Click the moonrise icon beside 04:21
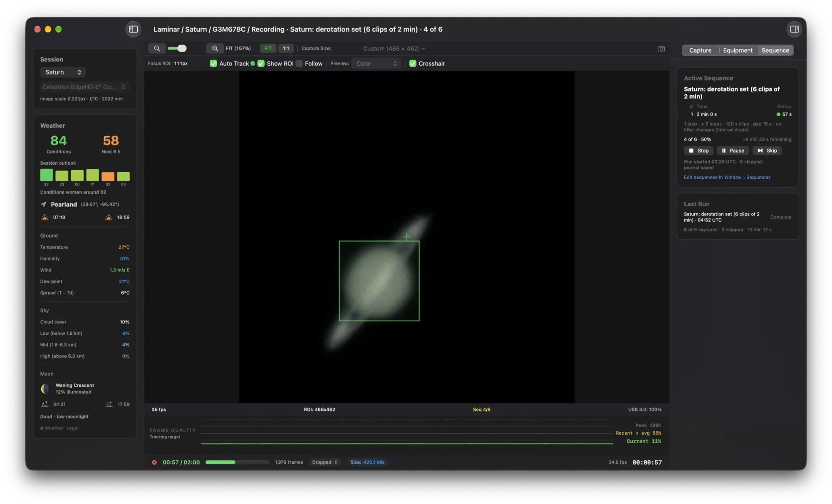The image size is (832, 504). click(x=45, y=404)
